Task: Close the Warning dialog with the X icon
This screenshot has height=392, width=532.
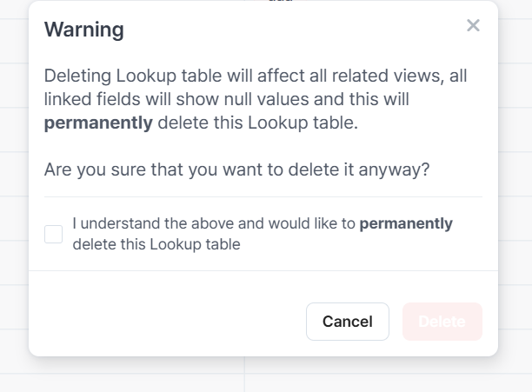Action: click(x=473, y=26)
